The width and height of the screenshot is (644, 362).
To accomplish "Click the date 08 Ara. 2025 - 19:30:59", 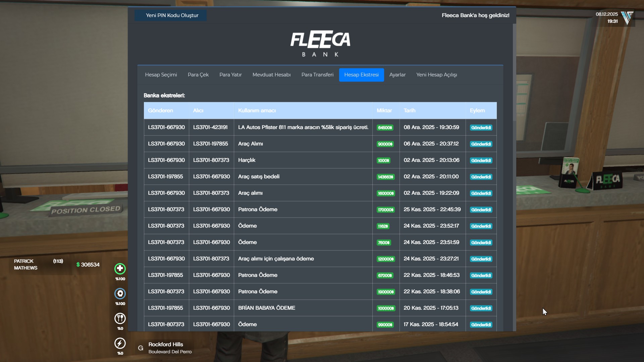I will [x=431, y=127].
